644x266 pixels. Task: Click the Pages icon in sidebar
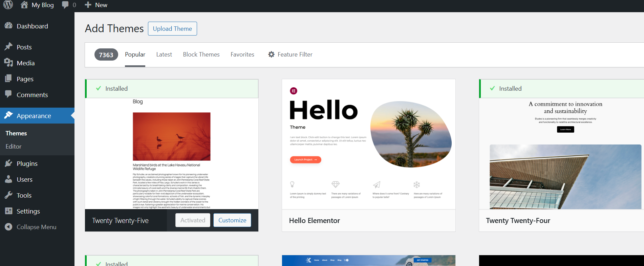(x=8, y=79)
